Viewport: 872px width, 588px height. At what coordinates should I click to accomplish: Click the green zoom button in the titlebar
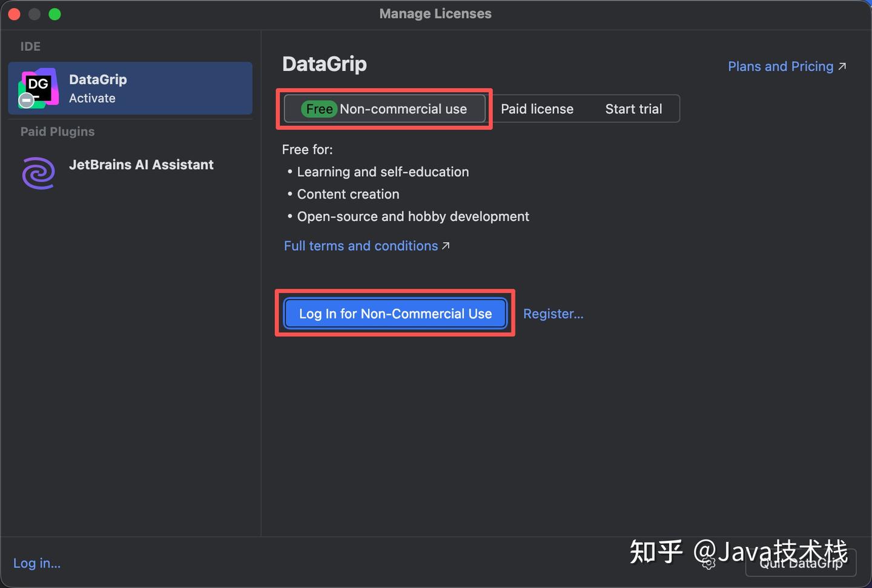54,13
